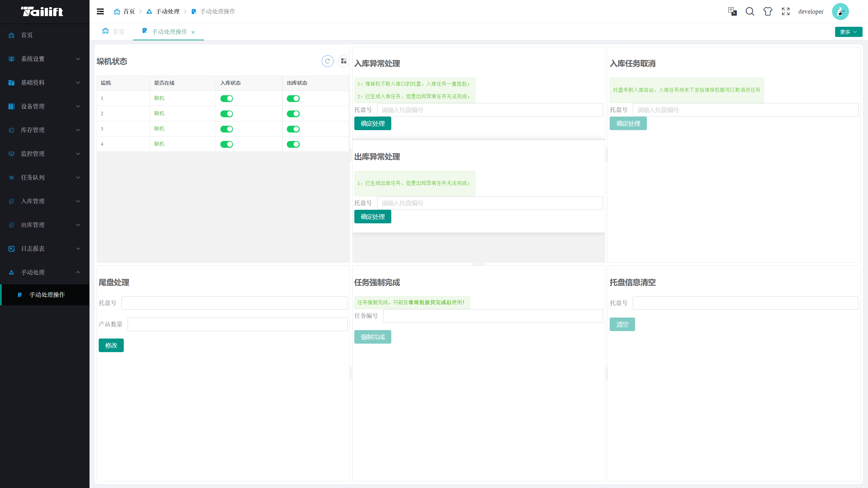Click the search magnifier icon
Viewport: 868px width, 488px height.
coord(750,12)
